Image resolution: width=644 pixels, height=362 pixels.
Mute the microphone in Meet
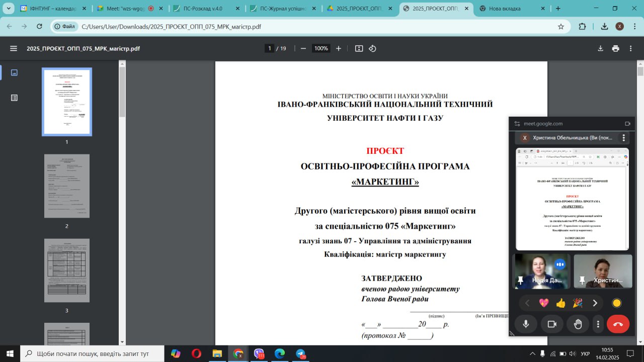pos(526,324)
